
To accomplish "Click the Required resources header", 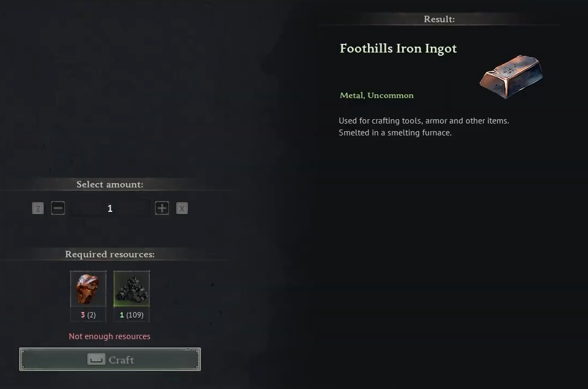I will coord(110,254).
